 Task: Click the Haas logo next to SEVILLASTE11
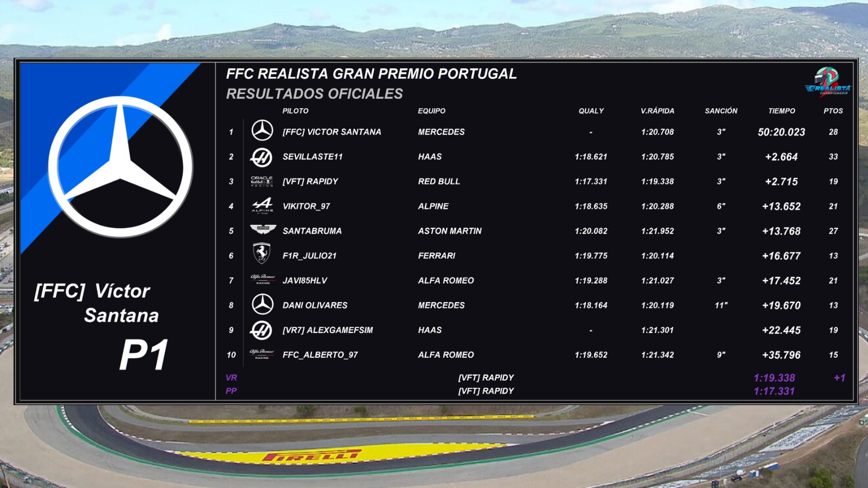tap(261, 157)
